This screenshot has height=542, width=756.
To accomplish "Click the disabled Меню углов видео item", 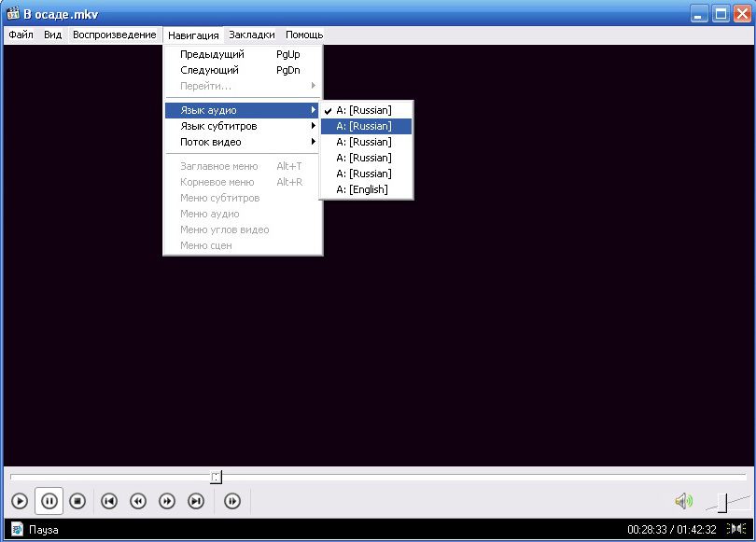I will pyautogui.click(x=243, y=229).
